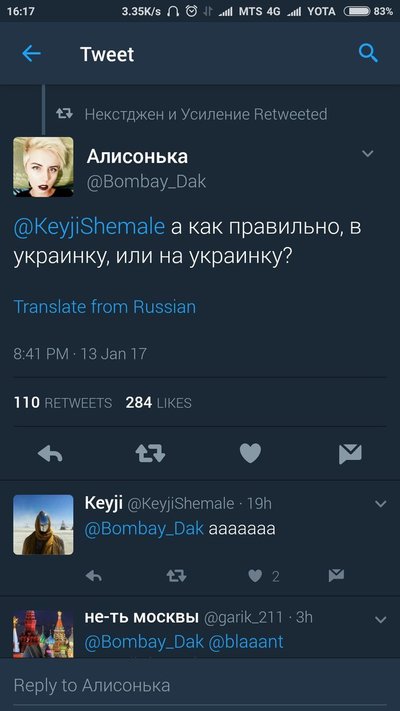This screenshot has height=711, width=400.
Task: Open search with magnifier icon
Action: click(368, 54)
